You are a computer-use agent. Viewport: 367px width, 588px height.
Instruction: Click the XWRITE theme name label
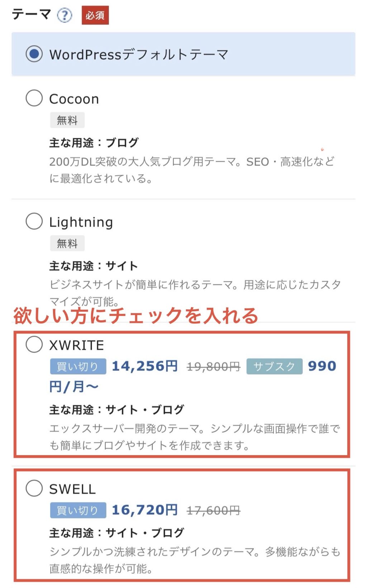coord(77,345)
